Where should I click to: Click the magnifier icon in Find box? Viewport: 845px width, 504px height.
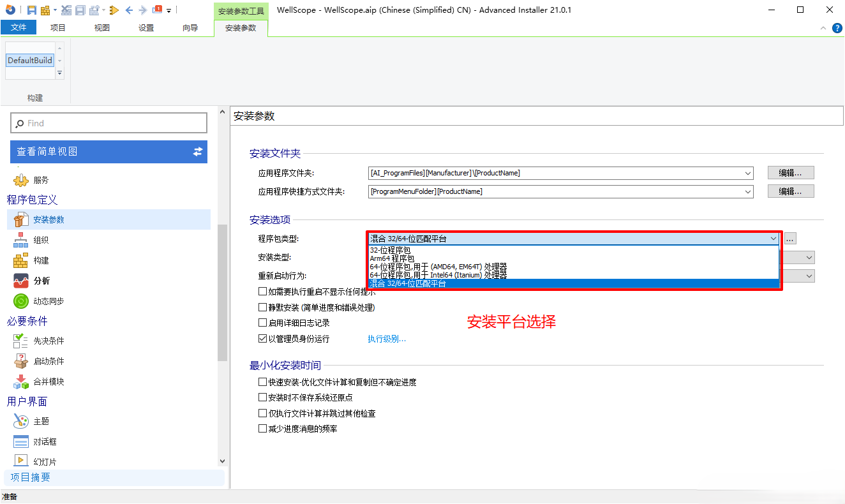(x=20, y=123)
